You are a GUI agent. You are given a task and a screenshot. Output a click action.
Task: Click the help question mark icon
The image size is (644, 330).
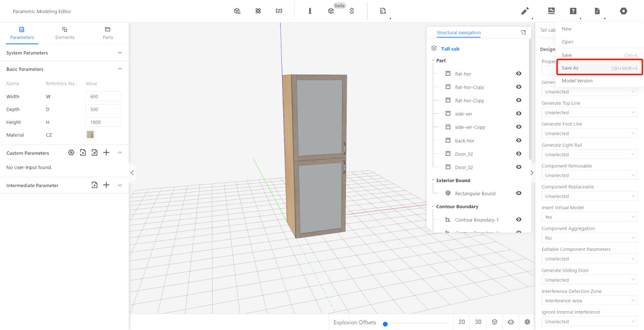tap(573, 11)
